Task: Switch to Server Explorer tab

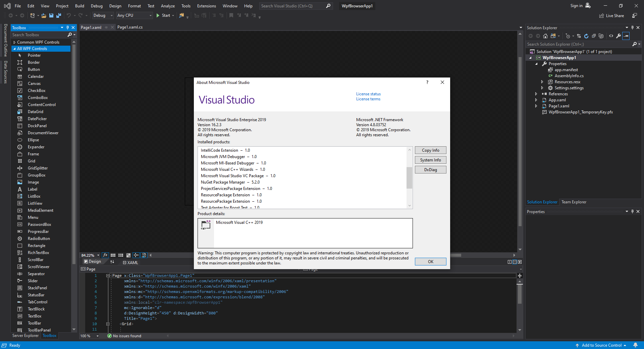Action: 25,336
